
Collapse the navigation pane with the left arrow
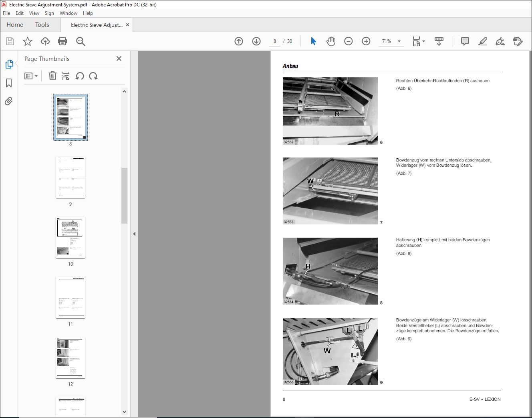click(134, 234)
